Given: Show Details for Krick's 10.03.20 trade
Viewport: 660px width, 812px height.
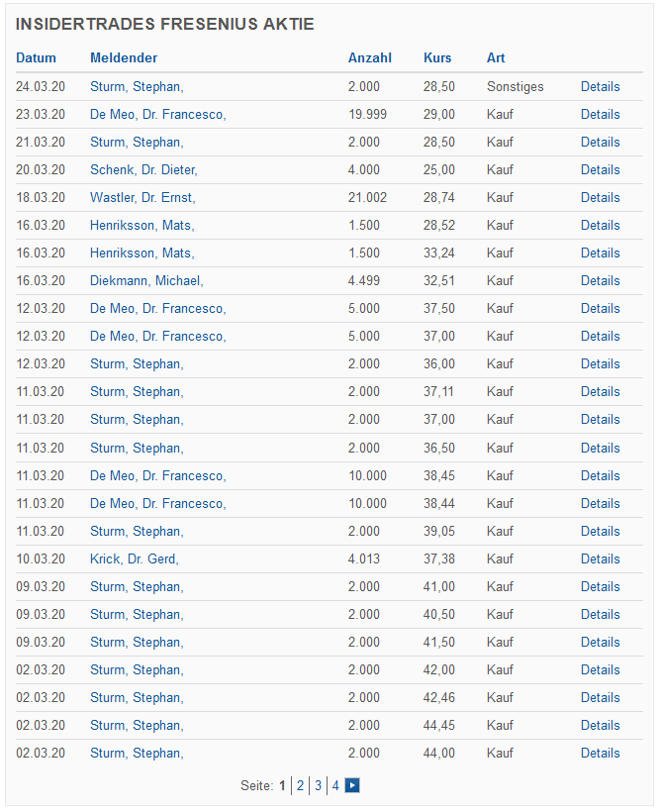Looking at the screenshot, I should (x=600, y=558).
